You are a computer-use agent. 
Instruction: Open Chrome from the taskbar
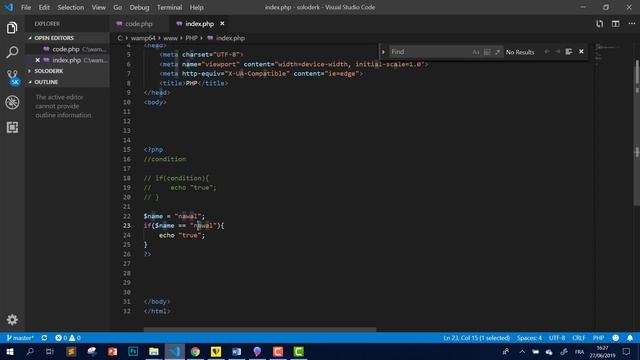pos(195,351)
